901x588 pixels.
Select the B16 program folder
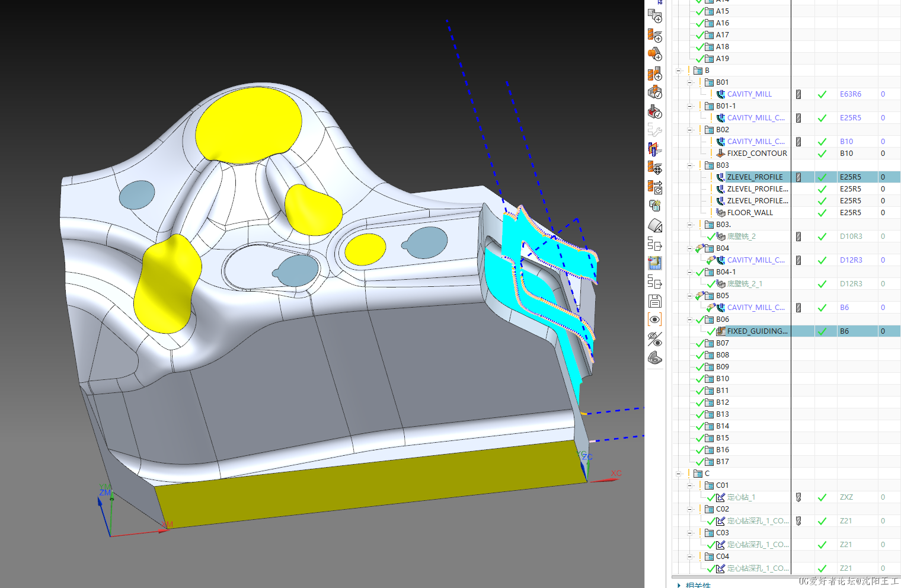click(x=722, y=450)
